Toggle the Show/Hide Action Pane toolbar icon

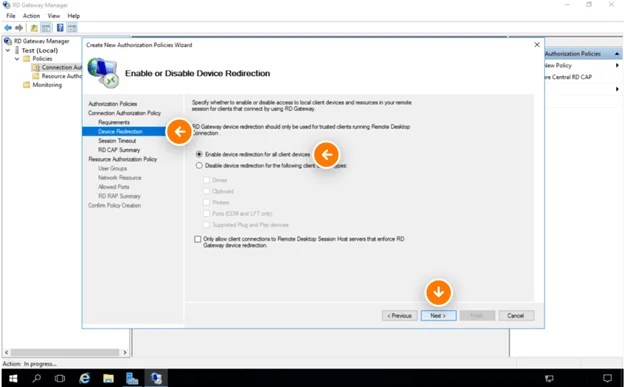(72, 28)
